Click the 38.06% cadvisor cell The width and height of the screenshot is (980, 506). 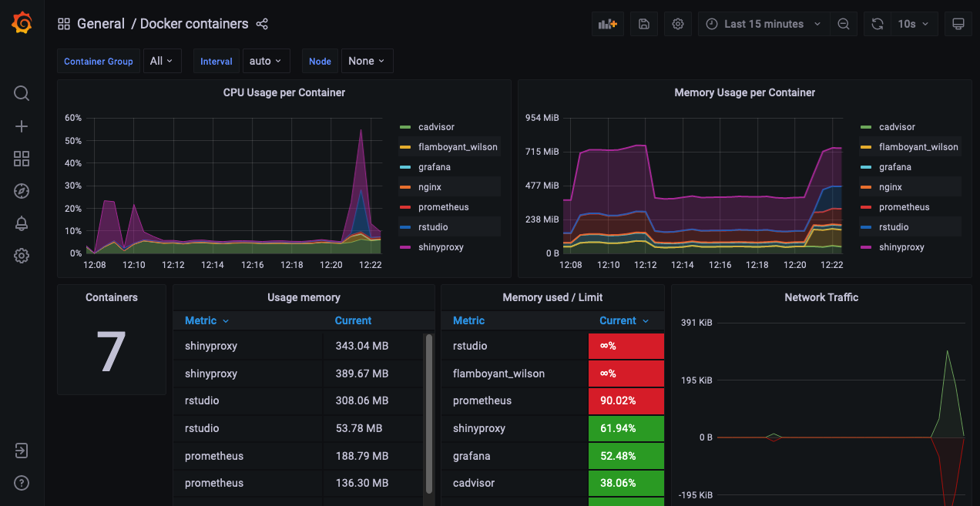pyautogui.click(x=626, y=483)
